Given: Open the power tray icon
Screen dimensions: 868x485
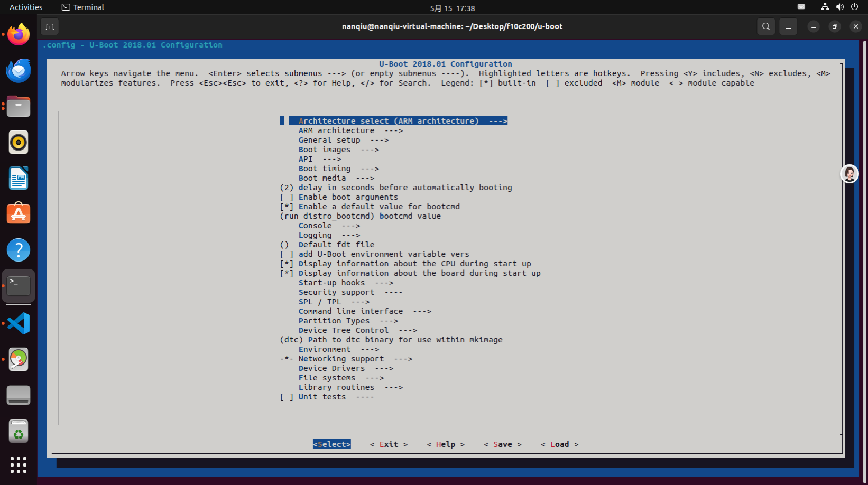Looking at the screenshot, I should pyautogui.click(x=854, y=7).
